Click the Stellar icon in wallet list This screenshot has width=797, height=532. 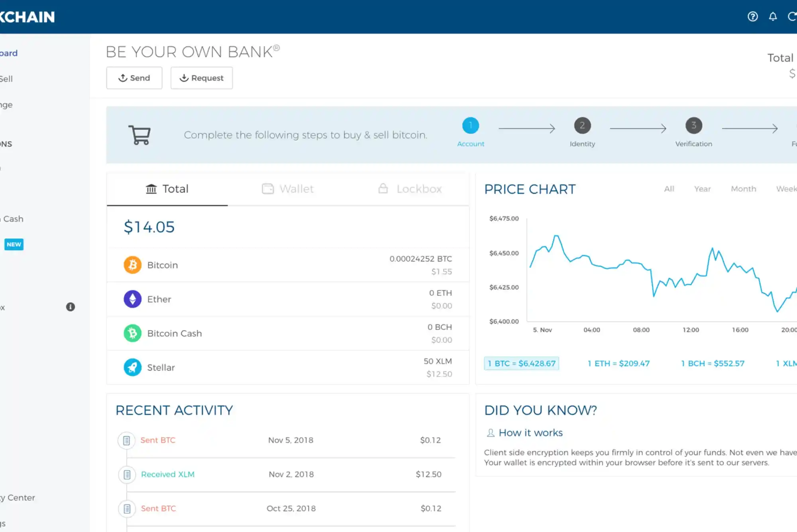(132, 367)
